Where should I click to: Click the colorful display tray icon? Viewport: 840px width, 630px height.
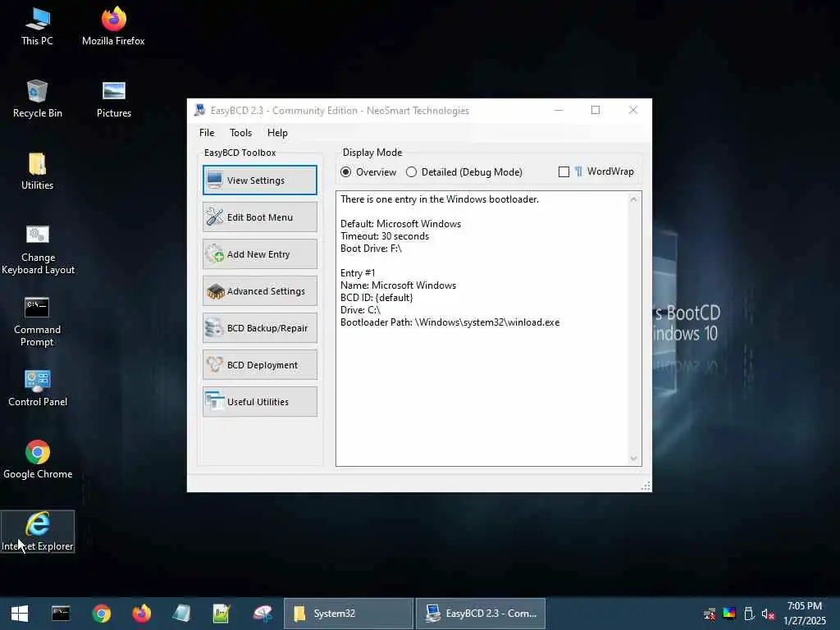729,614
